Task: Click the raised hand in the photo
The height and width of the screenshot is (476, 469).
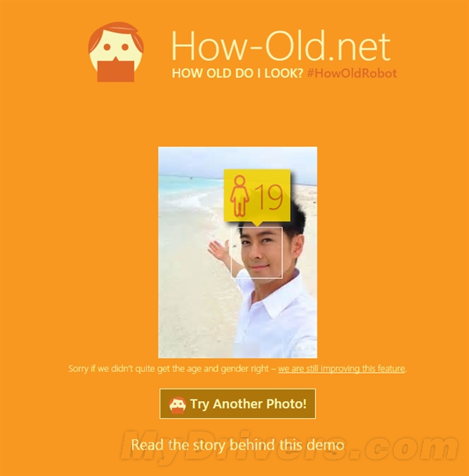Action: coord(219,252)
